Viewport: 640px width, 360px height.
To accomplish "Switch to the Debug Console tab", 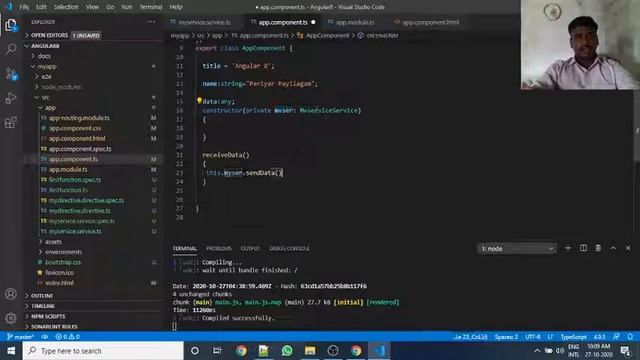I will (289, 248).
